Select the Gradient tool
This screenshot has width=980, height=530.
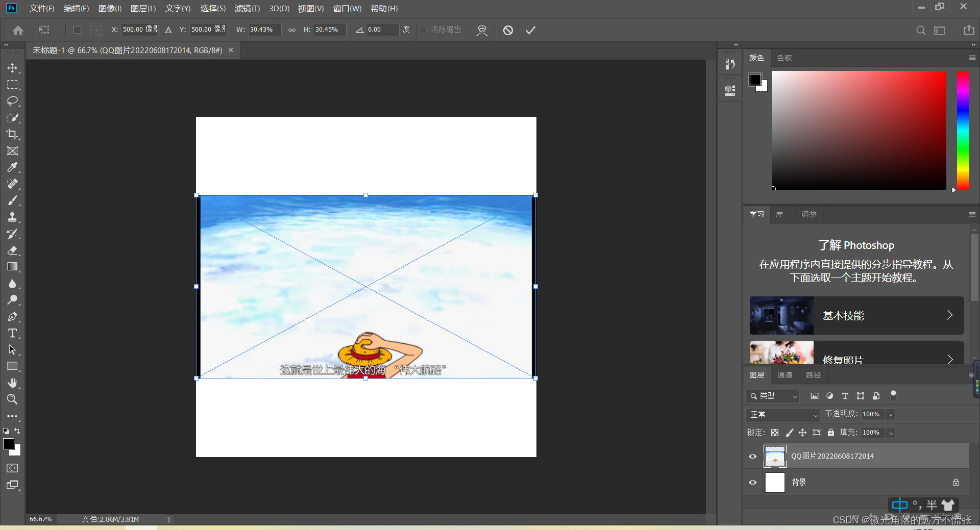pyautogui.click(x=12, y=267)
